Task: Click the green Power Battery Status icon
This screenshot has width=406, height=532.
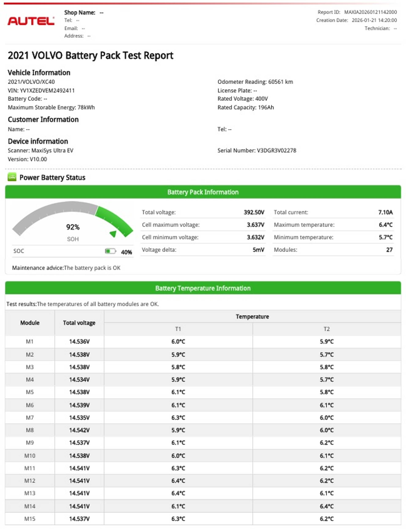Action: (x=12, y=177)
